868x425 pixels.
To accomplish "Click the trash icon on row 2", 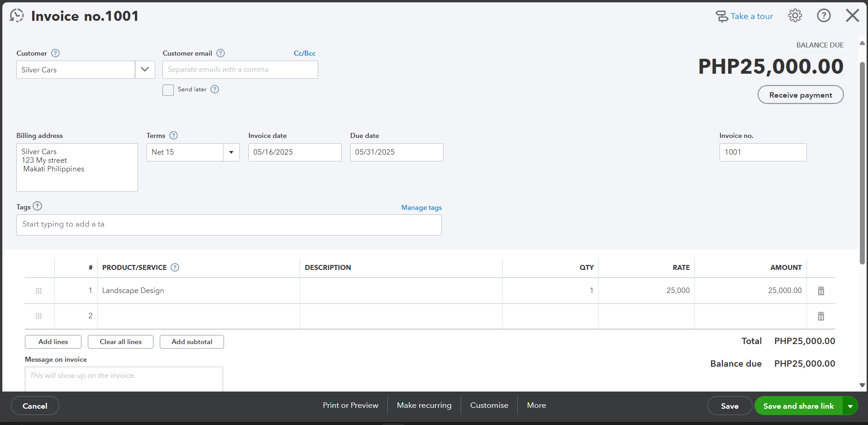I will [821, 316].
